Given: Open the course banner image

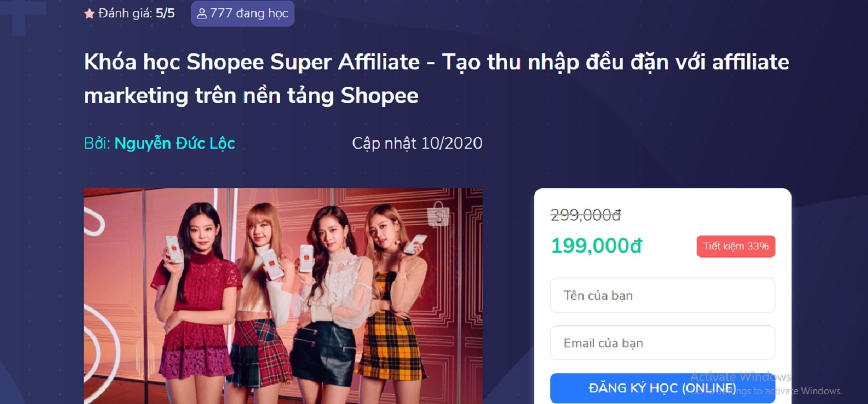Looking at the screenshot, I should click(x=283, y=296).
